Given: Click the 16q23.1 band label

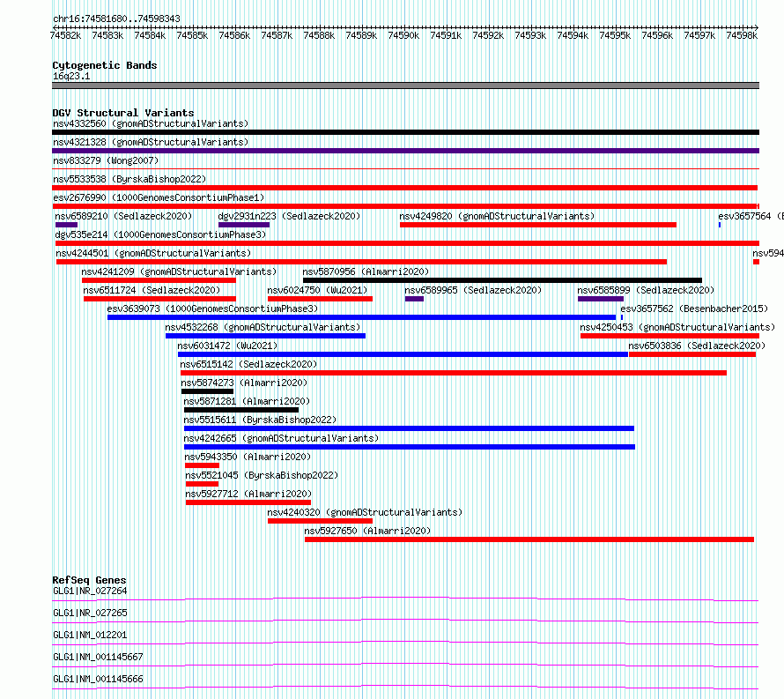Looking at the screenshot, I should [x=71, y=76].
